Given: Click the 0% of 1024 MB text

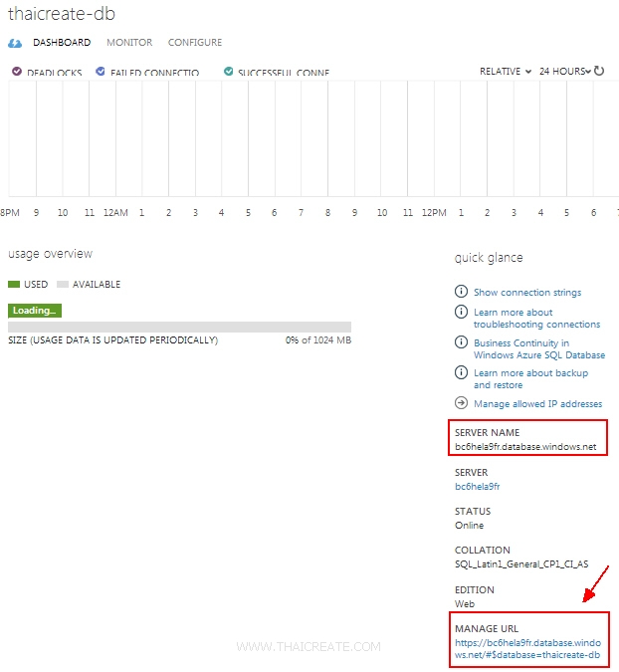Looking at the screenshot, I should (x=318, y=339).
